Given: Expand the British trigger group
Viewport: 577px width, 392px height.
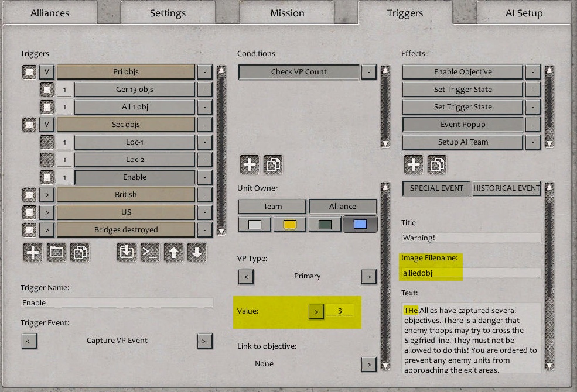Looking at the screenshot, I should click(x=47, y=195).
